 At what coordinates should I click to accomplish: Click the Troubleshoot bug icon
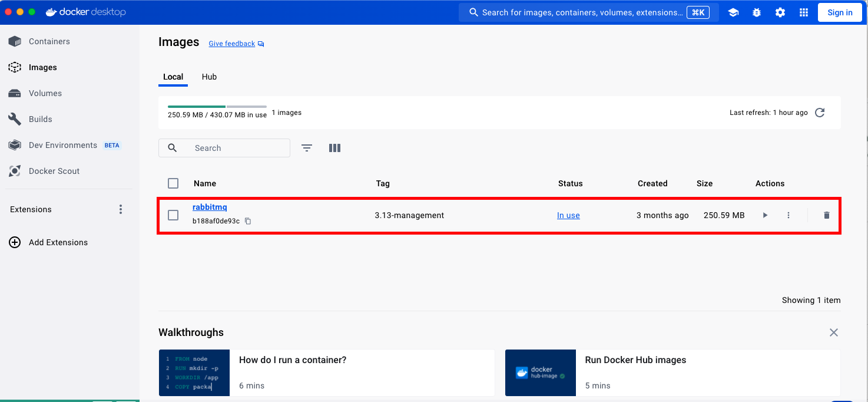pos(757,12)
